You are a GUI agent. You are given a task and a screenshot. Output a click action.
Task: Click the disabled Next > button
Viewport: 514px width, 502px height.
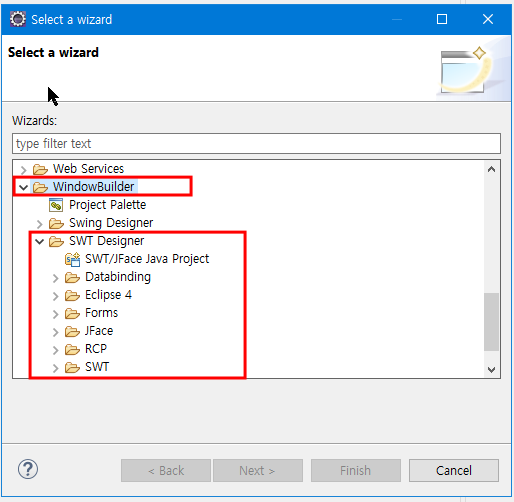tap(258, 470)
